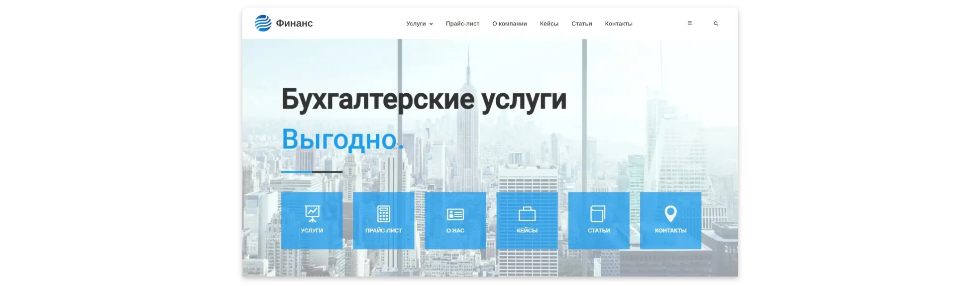
Task: Open the Прайс-лист tile with the calculator icon
Action: (x=383, y=221)
